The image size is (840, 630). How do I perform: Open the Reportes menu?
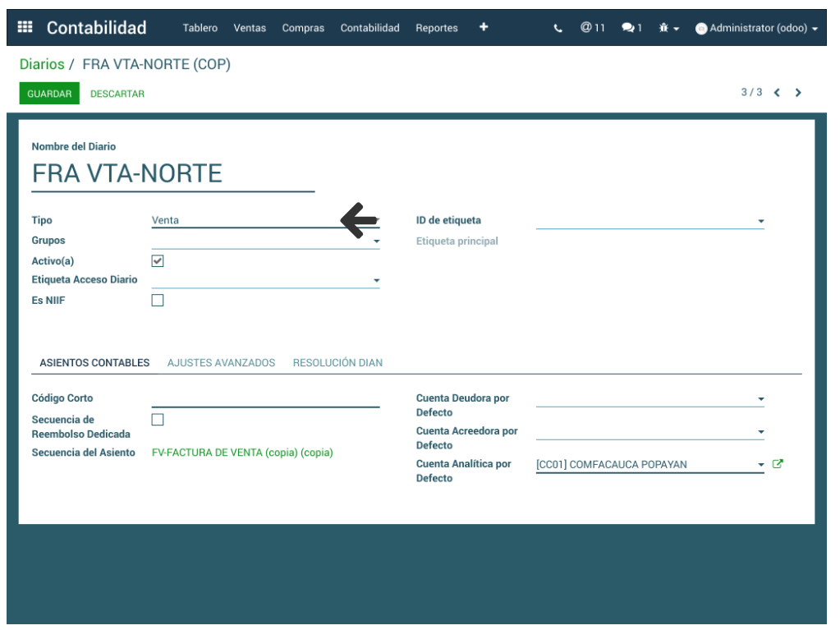(436, 28)
